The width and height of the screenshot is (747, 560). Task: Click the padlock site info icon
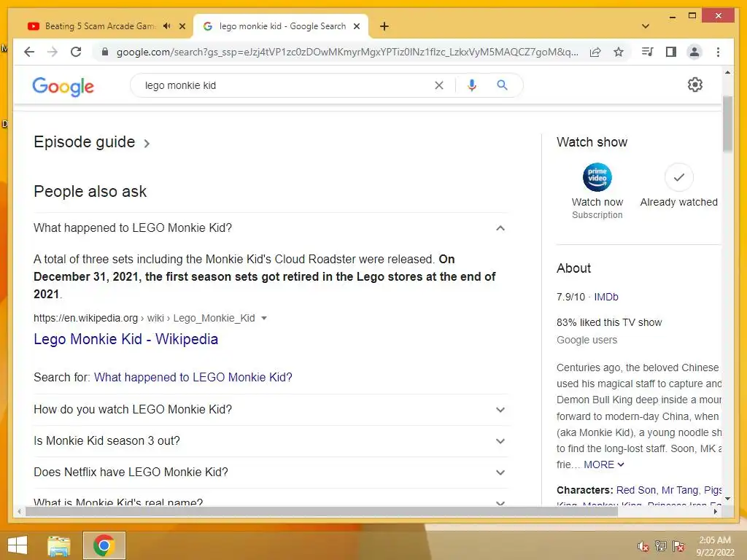105,52
